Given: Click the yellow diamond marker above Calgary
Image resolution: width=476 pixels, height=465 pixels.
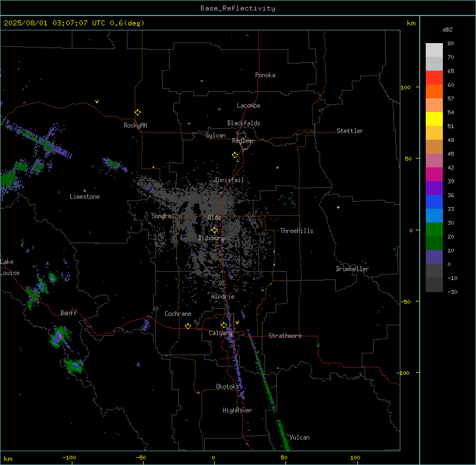Looking at the screenshot, I should [x=224, y=325].
